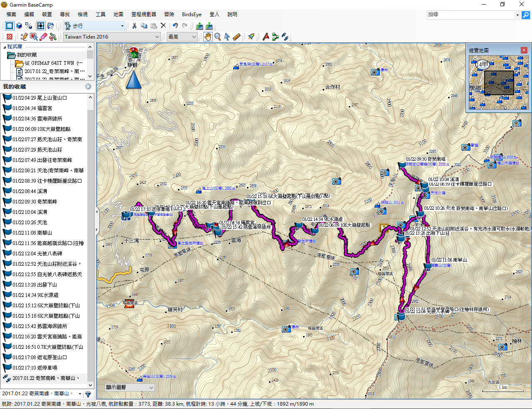Open the BirdsEye menu

click(x=192, y=14)
